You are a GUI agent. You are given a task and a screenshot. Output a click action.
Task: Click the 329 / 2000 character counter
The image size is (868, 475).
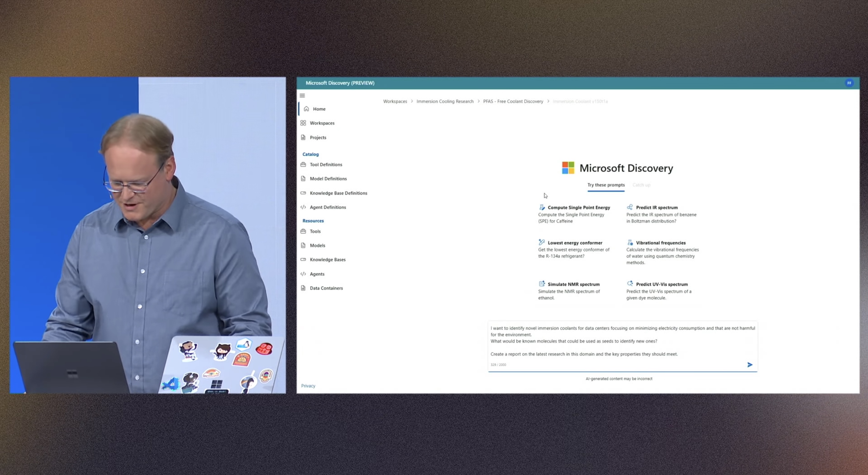(x=498, y=365)
